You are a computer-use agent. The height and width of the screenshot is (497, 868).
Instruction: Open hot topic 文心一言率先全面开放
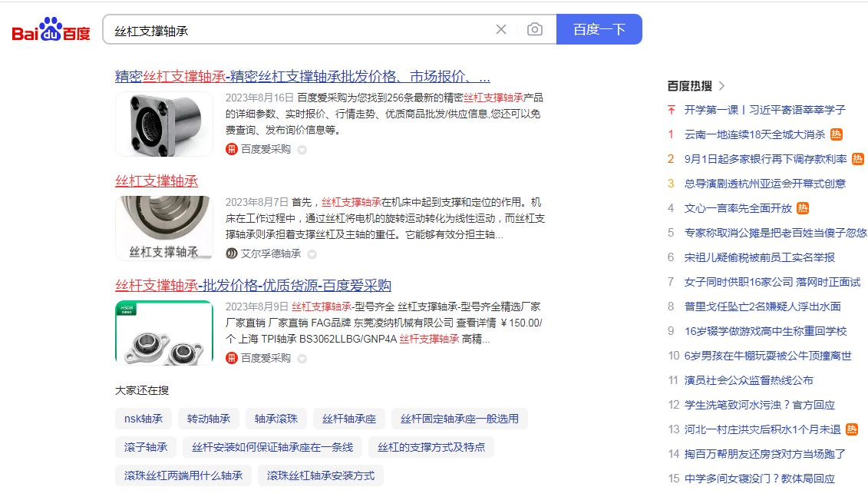pos(738,208)
